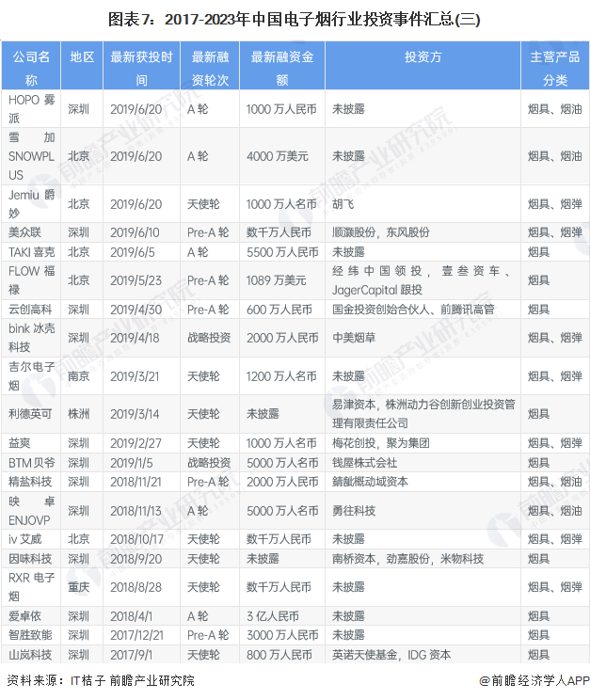Viewport: 590px width, 700px height.
Task: Select the '主营产品分类' column header
Action: (x=555, y=68)
